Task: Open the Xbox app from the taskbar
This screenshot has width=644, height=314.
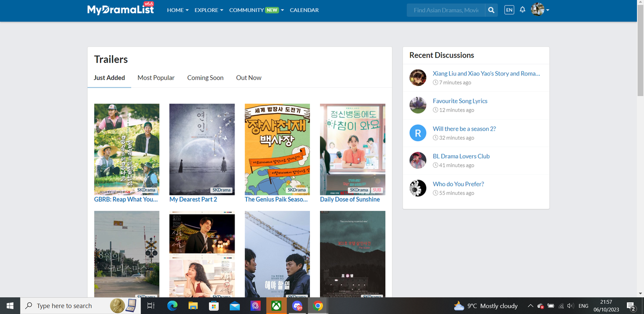Action: point(276,305)
